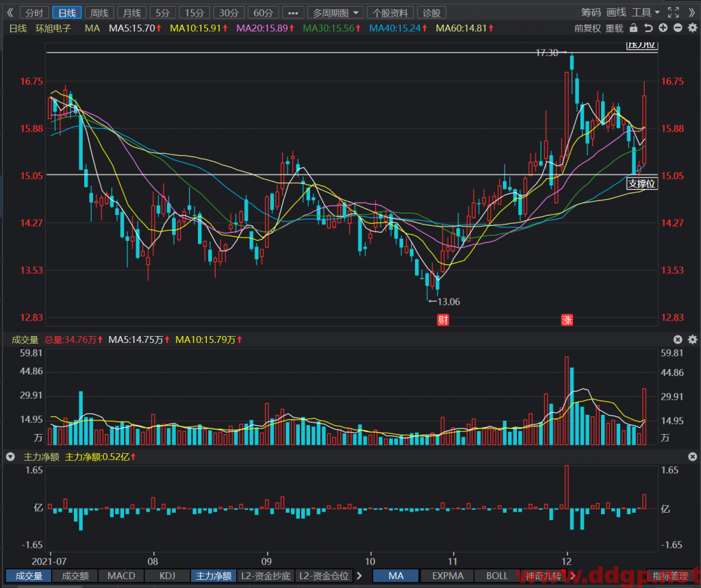Collapse the 主力净额 panel triangle

tap(10, 457)
